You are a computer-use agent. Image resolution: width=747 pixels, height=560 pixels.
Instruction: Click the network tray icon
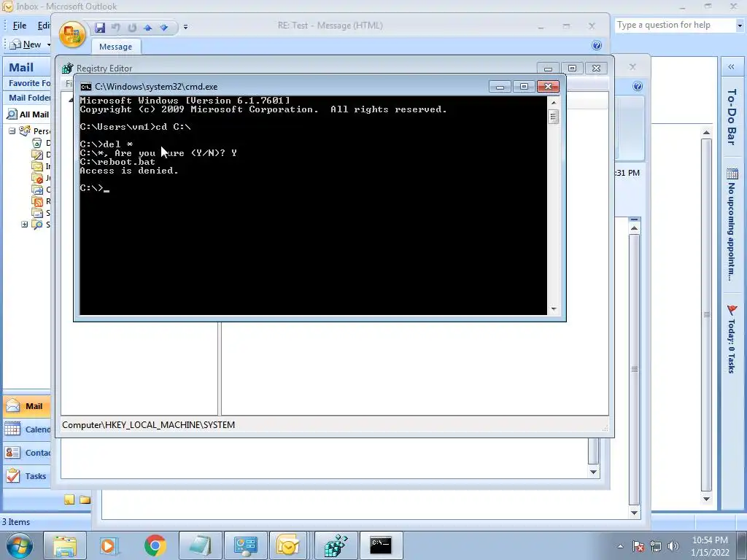tap(656, 546)
